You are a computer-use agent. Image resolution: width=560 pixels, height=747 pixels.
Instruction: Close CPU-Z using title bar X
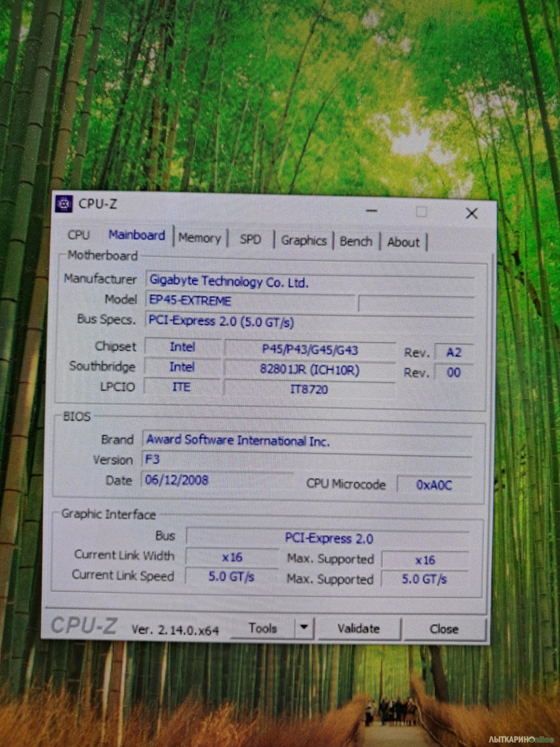coord(472,213)
